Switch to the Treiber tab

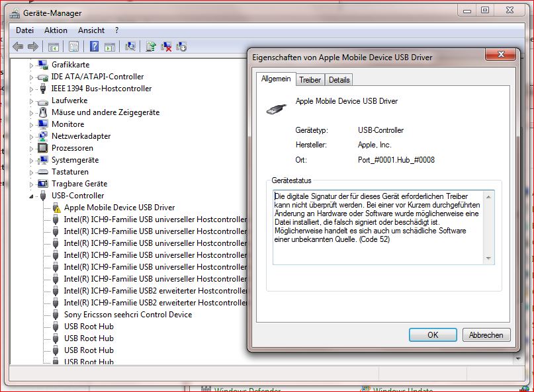coord(310,80)
